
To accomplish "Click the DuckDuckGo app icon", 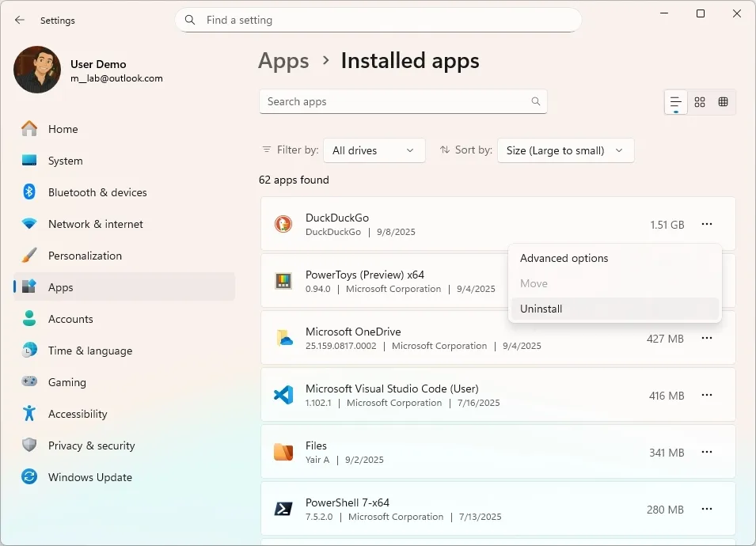I will 283,225.
